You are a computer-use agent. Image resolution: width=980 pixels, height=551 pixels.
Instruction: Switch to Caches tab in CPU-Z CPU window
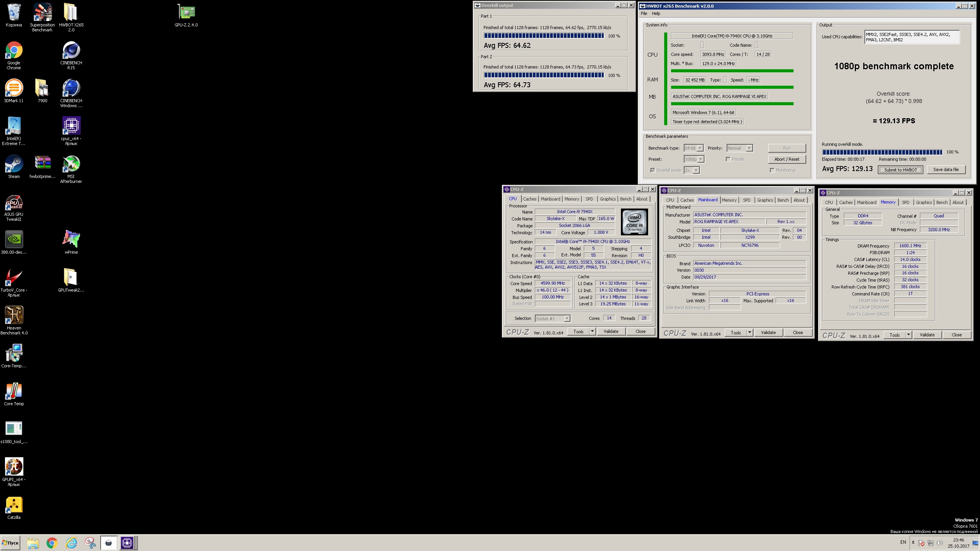pos(529,199)
